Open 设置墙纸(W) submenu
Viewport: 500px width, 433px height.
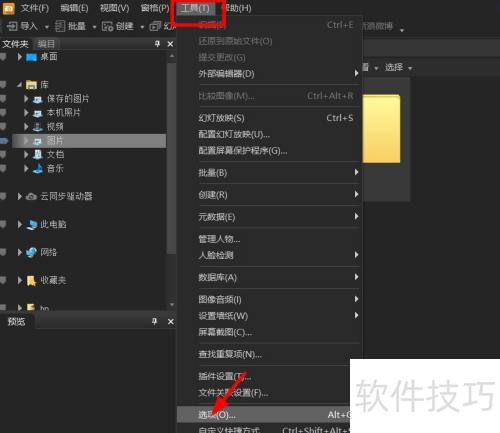[269, 316]
